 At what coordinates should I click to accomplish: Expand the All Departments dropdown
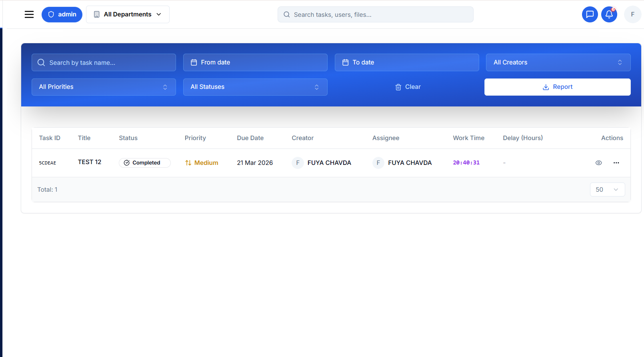pyautogui.click(x=128, y=14)
